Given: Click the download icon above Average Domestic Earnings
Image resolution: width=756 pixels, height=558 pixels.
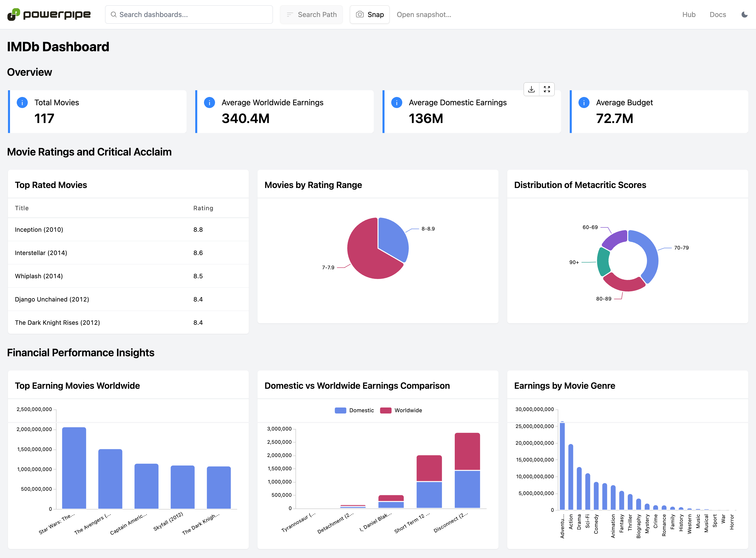Looking at the screenshot, I should pyautogui.click(x=531, y=89).
